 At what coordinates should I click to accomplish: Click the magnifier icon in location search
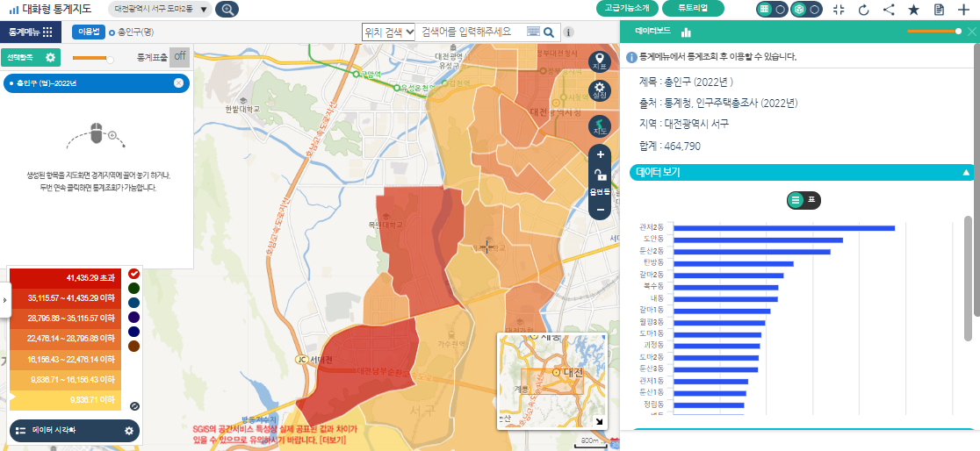549,32
